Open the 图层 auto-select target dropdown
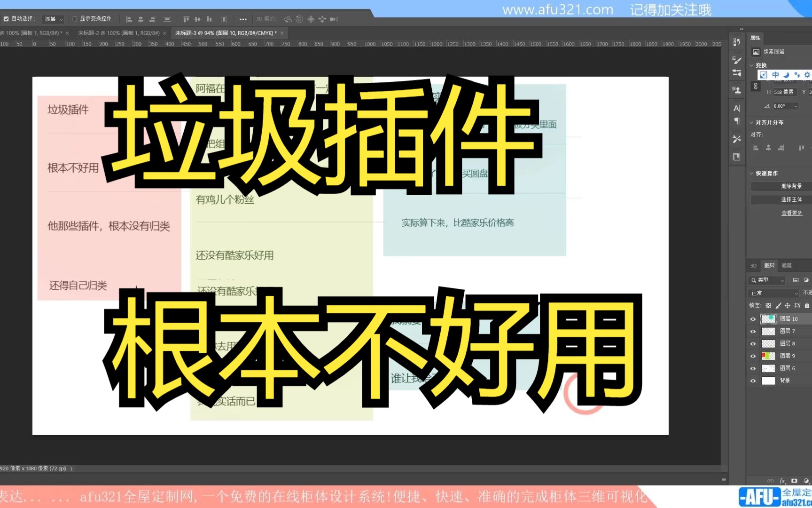812x508 pixels. (x=53, y=19)
